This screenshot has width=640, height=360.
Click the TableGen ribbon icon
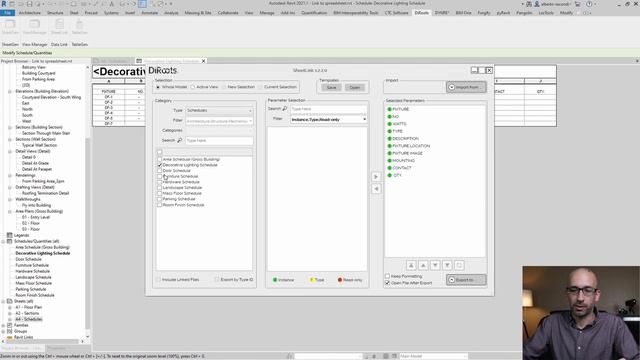click(80, 25)
